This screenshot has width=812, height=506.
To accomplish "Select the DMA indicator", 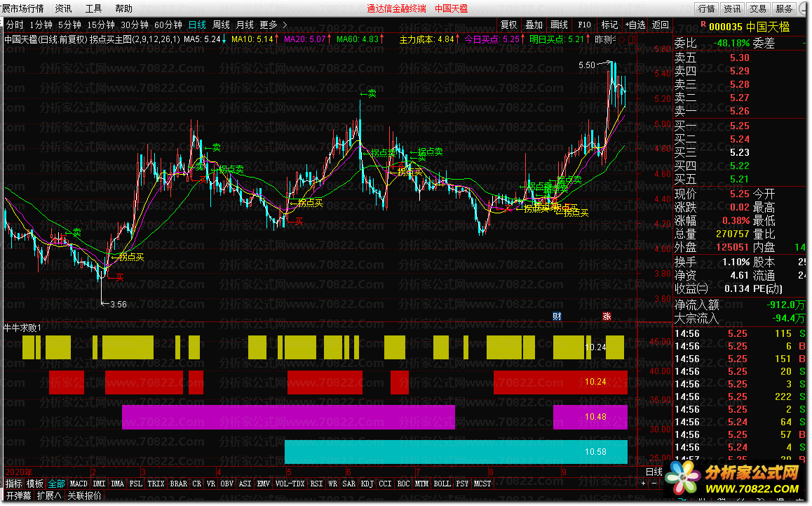I will 118,484.
